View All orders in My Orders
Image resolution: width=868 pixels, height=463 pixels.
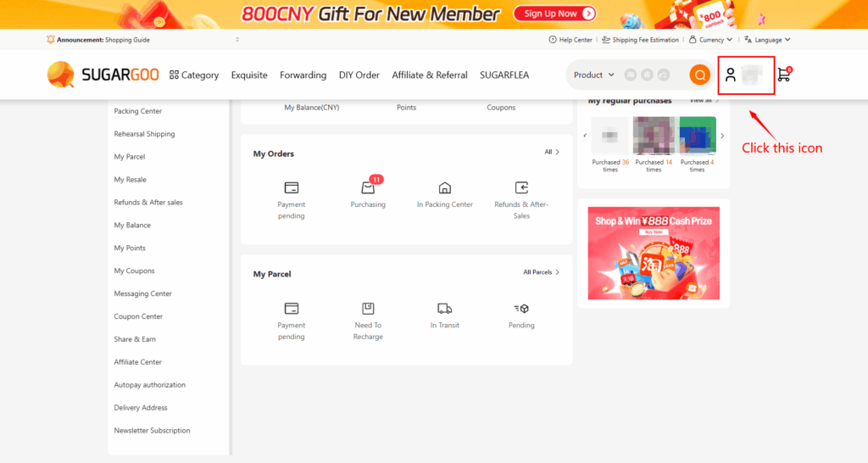pos(552,152)
